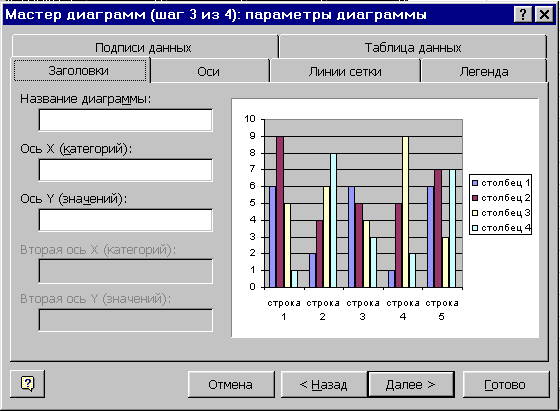Switch to the Подписи данных tab
This screenshot has width=560, height=411.
[x=144, y=47]
